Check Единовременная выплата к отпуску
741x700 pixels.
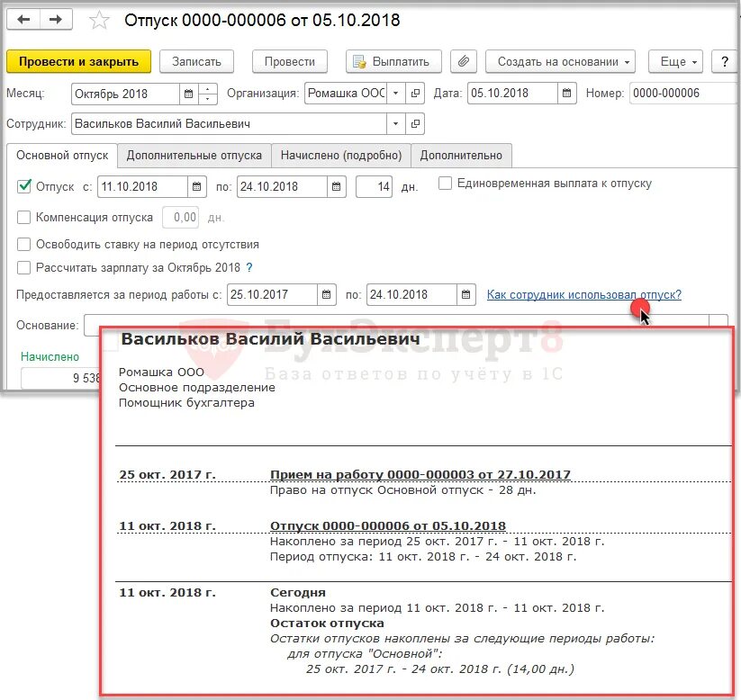442,185
